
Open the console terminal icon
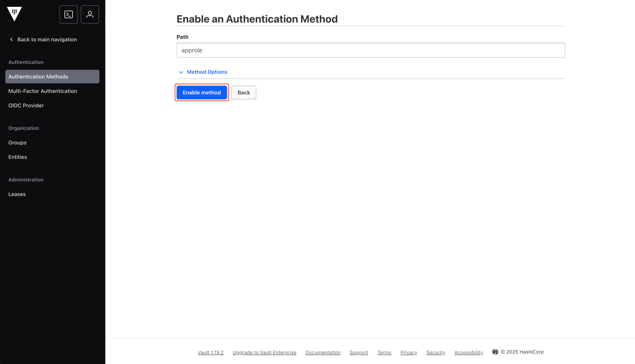point(68,14)
